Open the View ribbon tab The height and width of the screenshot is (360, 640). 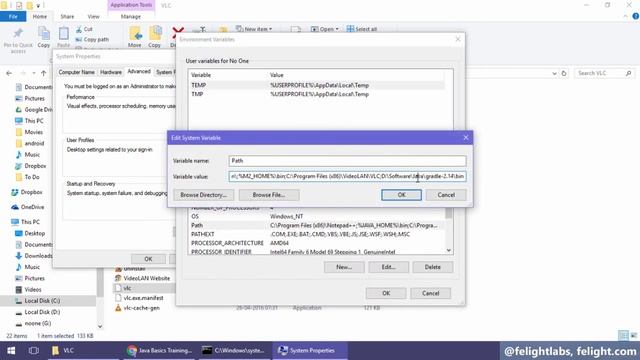[93, 16]
